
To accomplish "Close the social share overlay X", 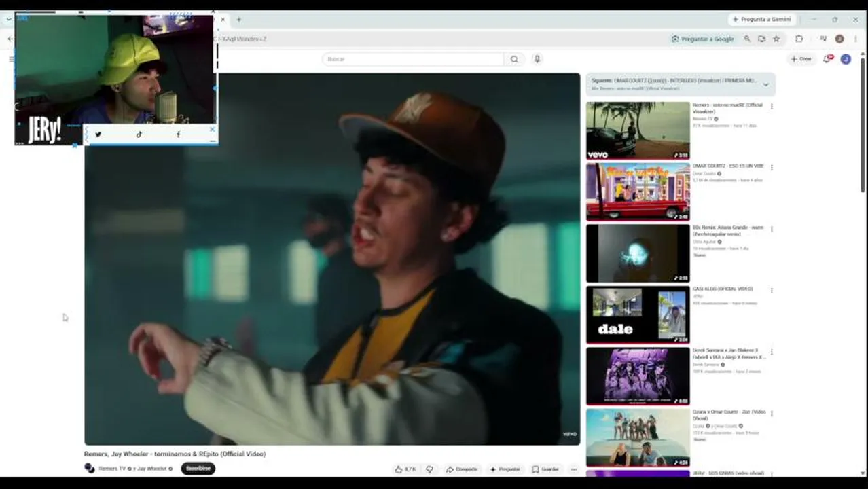I will click(212, 129).
